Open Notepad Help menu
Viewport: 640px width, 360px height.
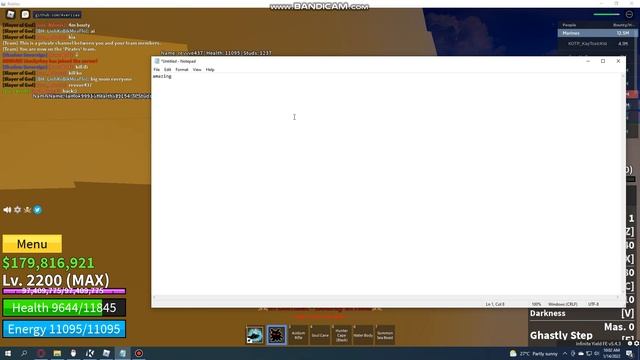tap(210, 70)
